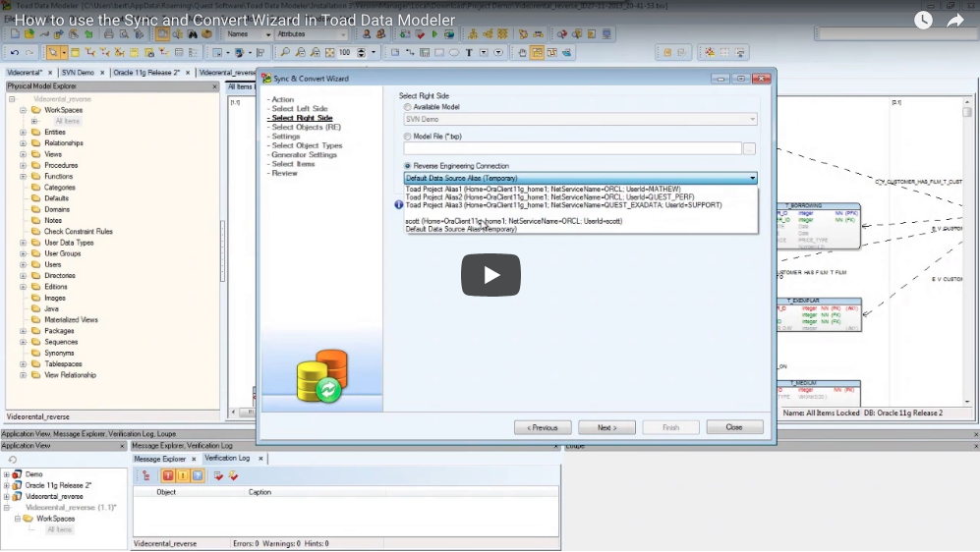This screenshot has width=980, height=552.
Task: Click the text tool T icon
Action: click(x=469, y=52)
